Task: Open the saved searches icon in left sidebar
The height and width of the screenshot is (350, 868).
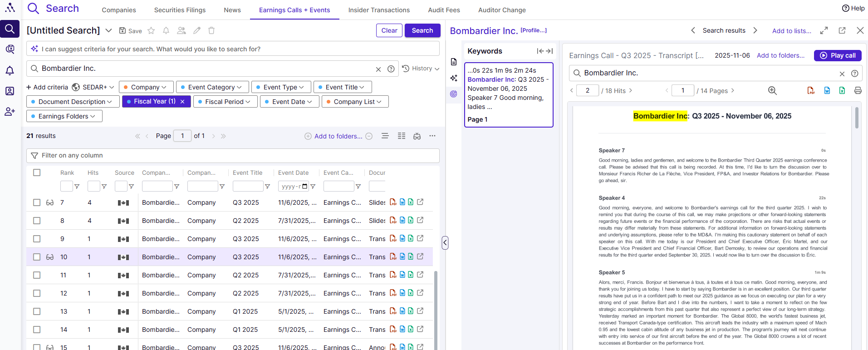Action: [10, 49]
